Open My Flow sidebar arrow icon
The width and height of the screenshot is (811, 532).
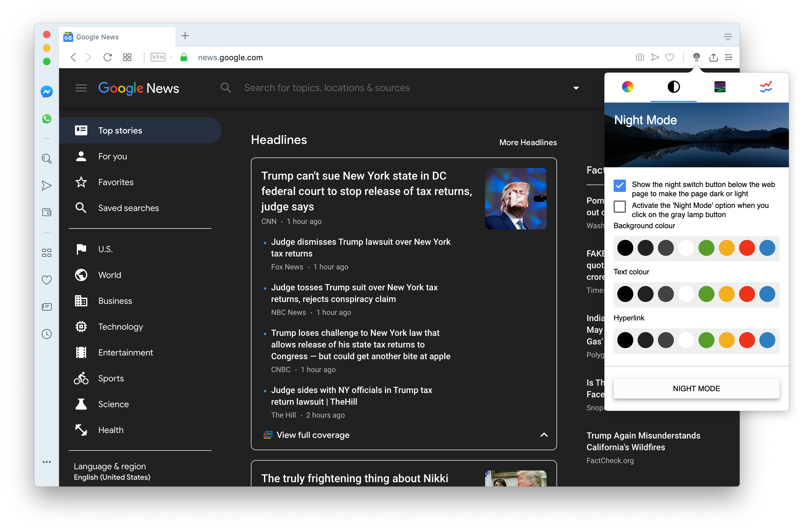pos(47,185)
